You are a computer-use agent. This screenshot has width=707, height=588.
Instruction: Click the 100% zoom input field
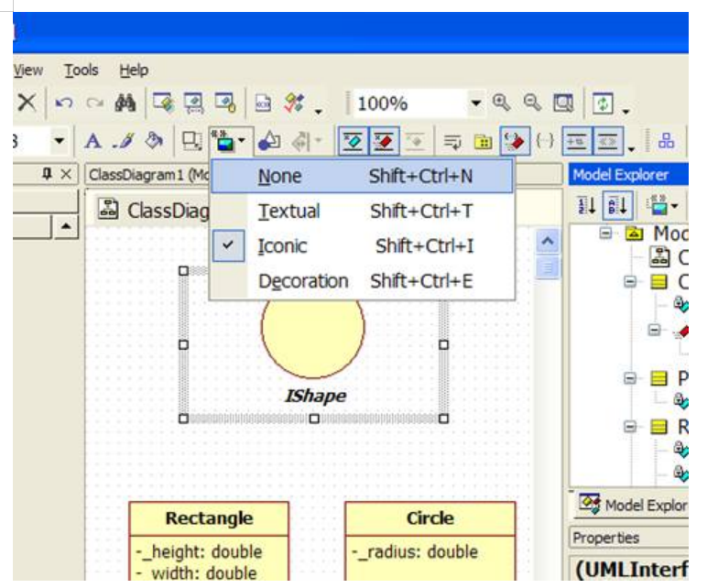410,103
